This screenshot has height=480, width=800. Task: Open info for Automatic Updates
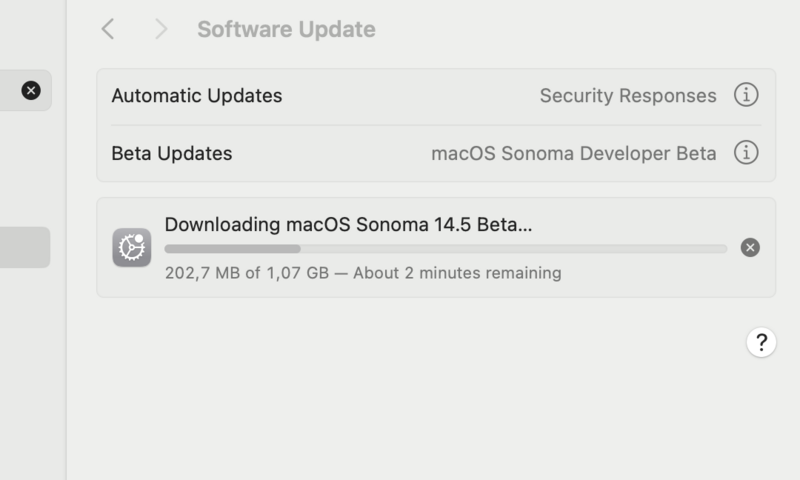(x=746, y=96)
